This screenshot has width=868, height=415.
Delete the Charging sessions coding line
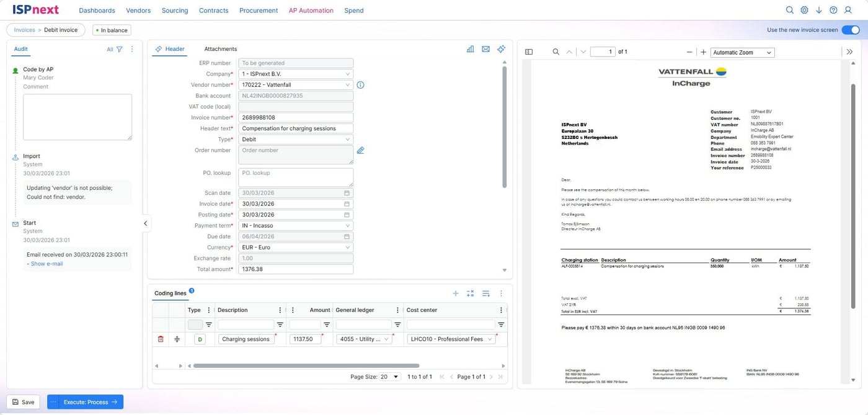pyautogui.click(x=161, y=339)
